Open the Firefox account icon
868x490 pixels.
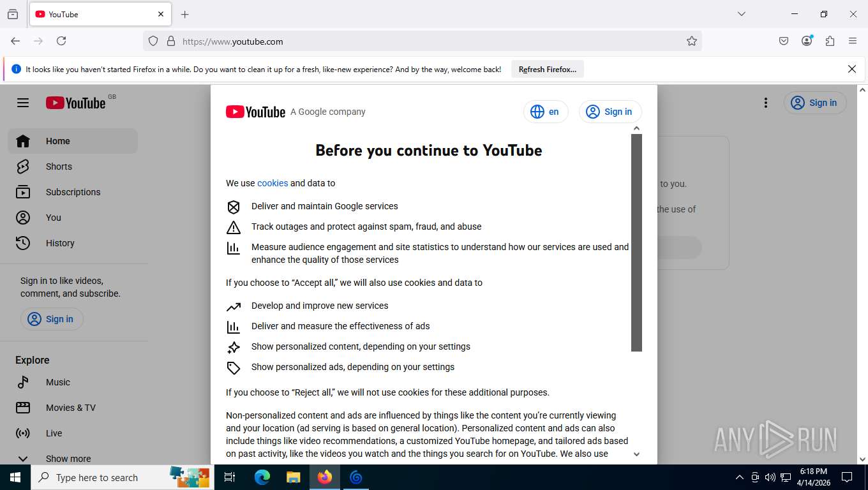click(807, 41)
